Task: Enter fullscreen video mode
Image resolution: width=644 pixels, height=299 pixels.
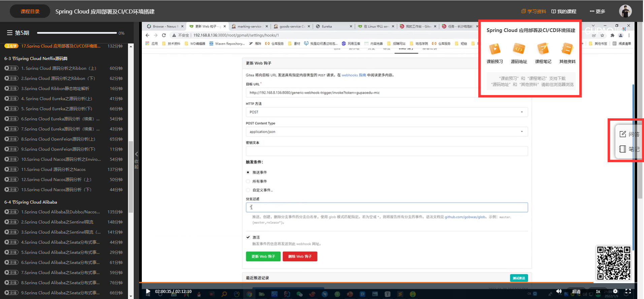Action: 628,291
